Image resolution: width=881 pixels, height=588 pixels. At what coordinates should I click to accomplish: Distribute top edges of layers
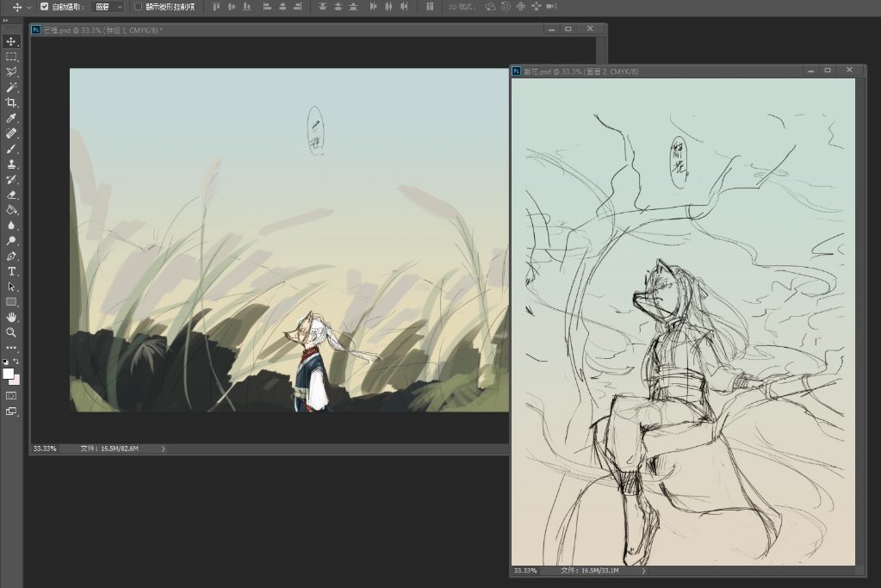pos(322,7)
